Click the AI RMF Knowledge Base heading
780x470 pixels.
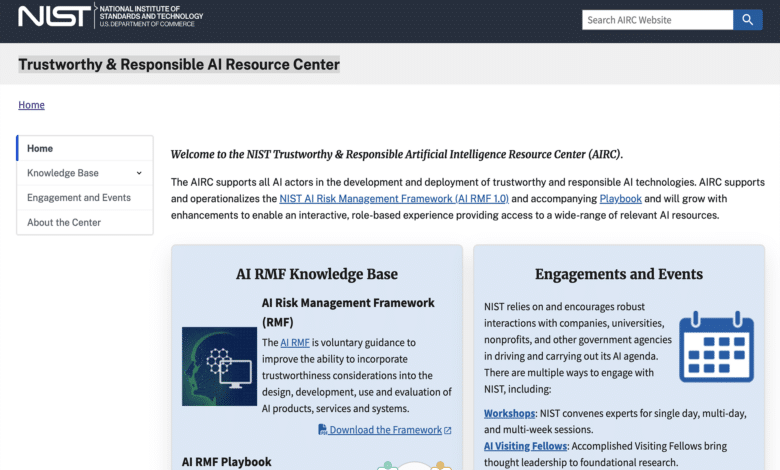coord(317,274)
